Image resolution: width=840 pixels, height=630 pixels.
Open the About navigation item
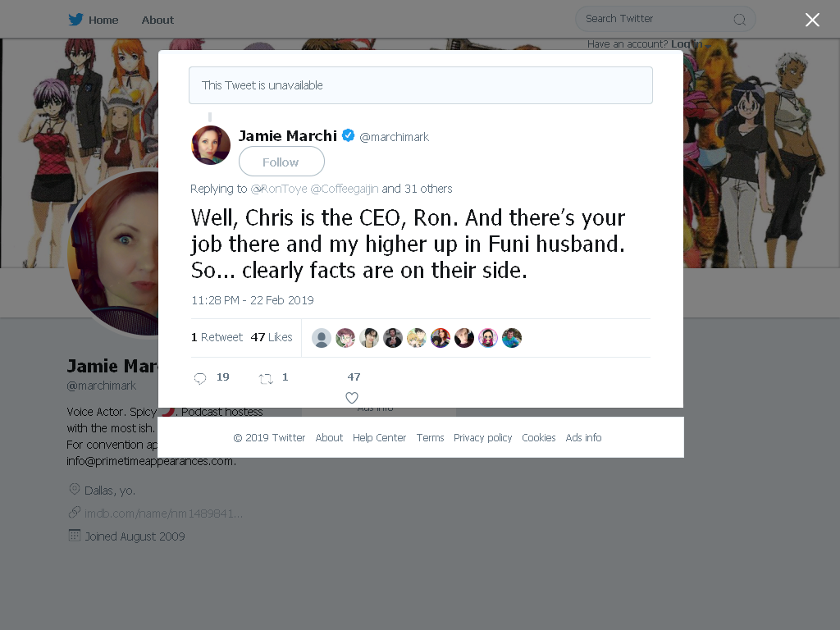[157, 21]
